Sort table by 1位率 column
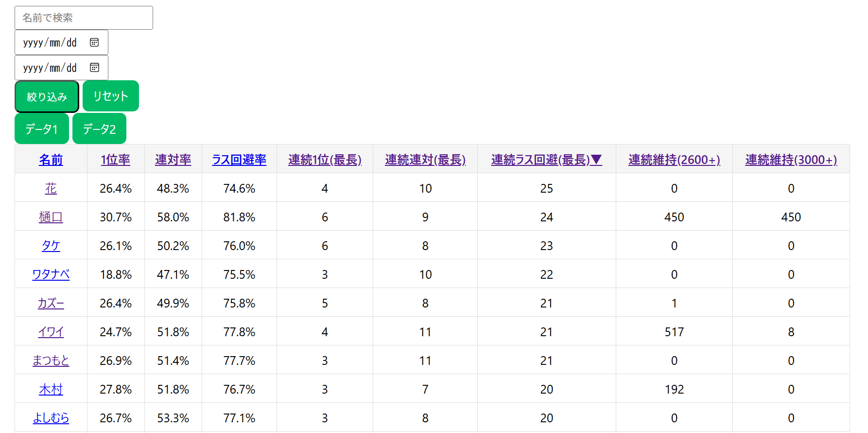 point(116,160)
